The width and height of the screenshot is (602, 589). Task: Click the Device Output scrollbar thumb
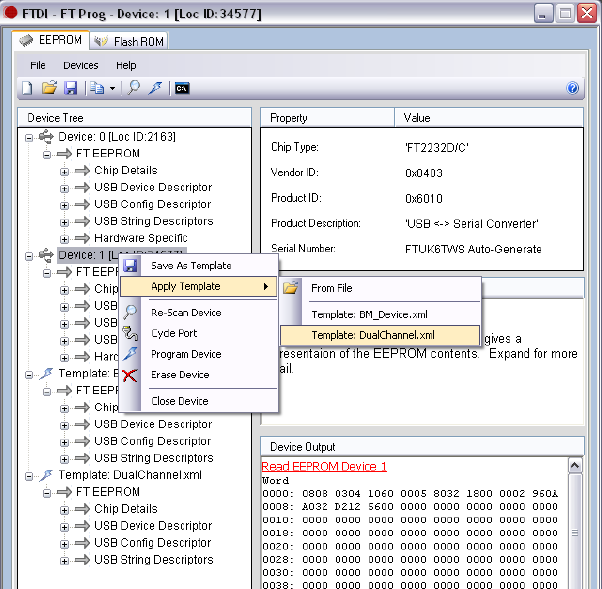tap(575, 532)
